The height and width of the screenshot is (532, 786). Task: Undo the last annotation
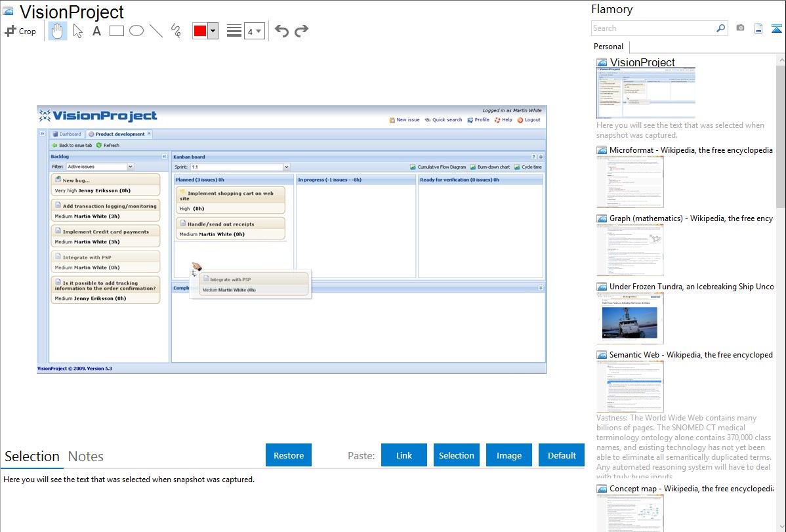tap(281, 31)
